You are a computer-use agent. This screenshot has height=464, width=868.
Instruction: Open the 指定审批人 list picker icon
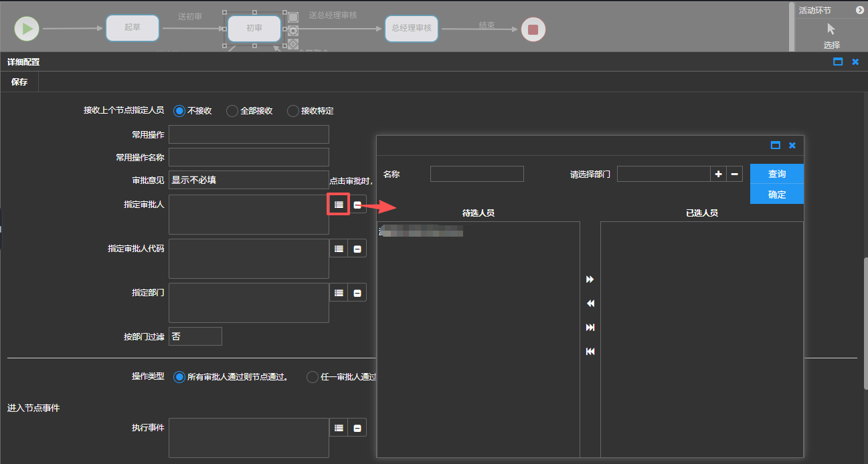click(x=339, y=205)
